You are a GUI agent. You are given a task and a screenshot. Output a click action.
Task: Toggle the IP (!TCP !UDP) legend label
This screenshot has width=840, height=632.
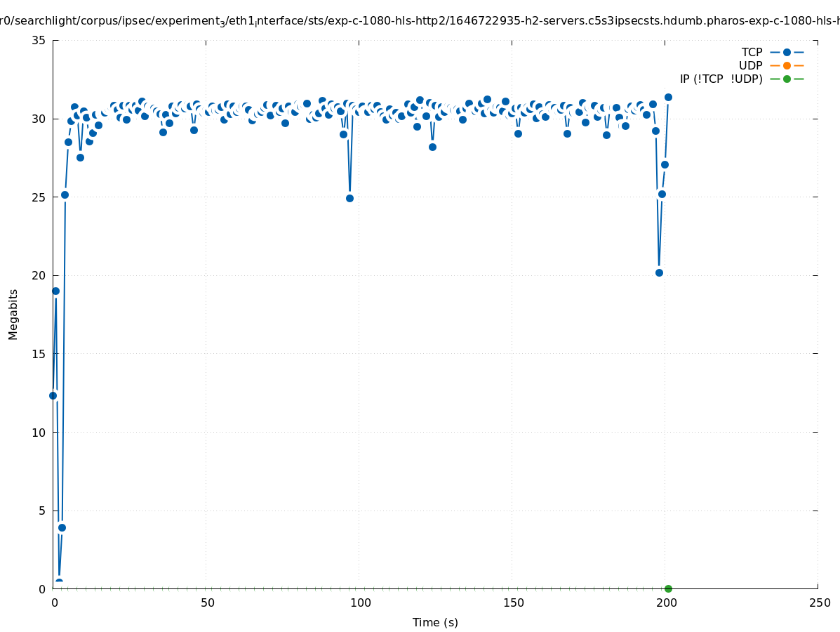[x=721, y=79]
